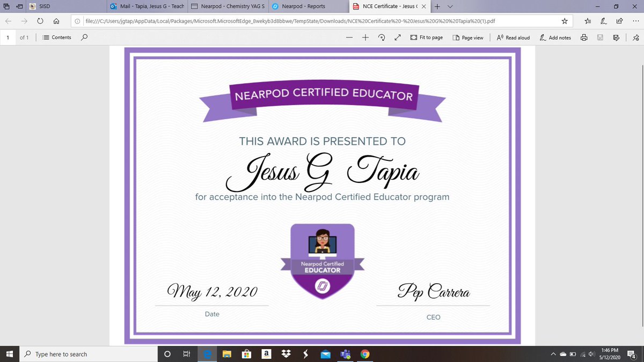Click the name Jesus G Tapia
The width and height of the screenshot is (644, 362).
322,172
